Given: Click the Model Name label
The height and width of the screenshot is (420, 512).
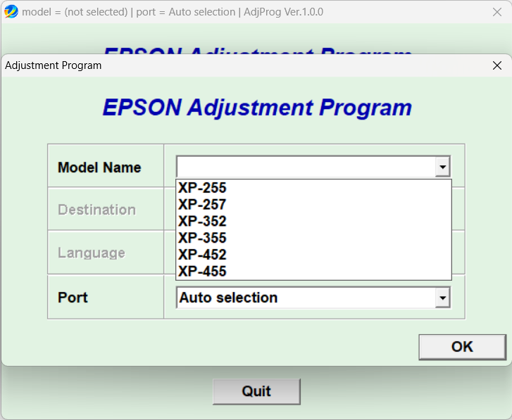Looking at the screenshot, I should pyautogui.click(x=99, y=167).
